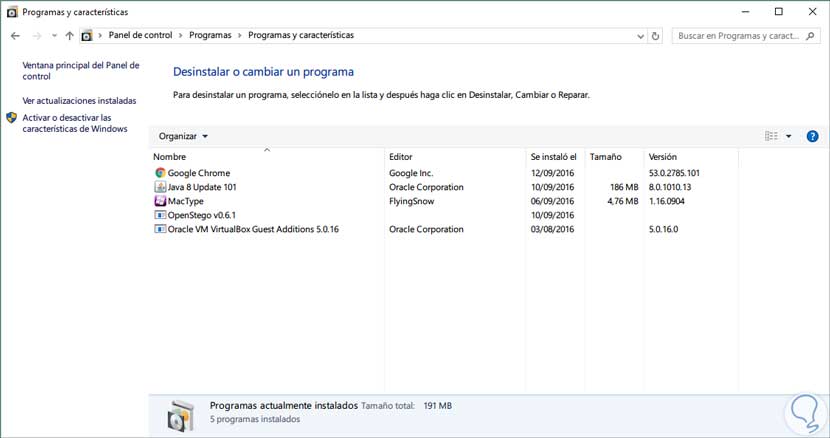The width and height of the screenshot is (830, 438).
Task: Open the Organizar dropdown menu
Action: tap(183, 136)
